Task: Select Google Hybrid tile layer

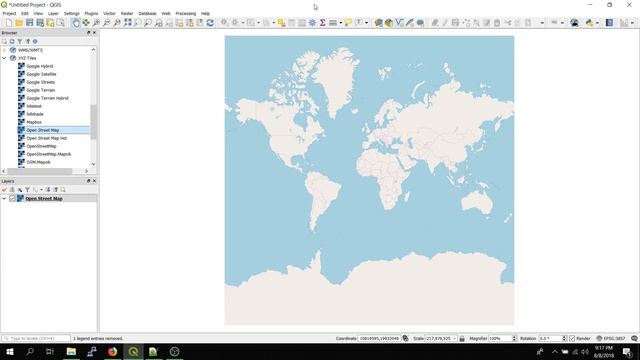Action: click(40, 66)
